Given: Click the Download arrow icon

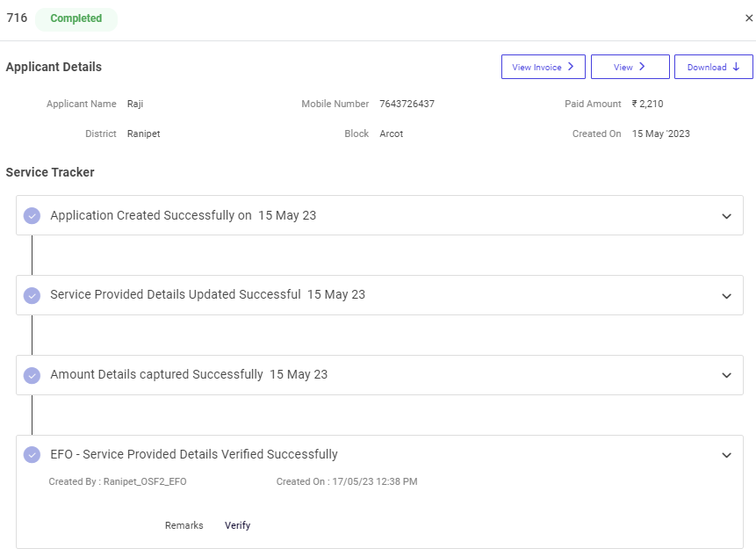Looking at the screenshot, I should click(x=736, y=67).
